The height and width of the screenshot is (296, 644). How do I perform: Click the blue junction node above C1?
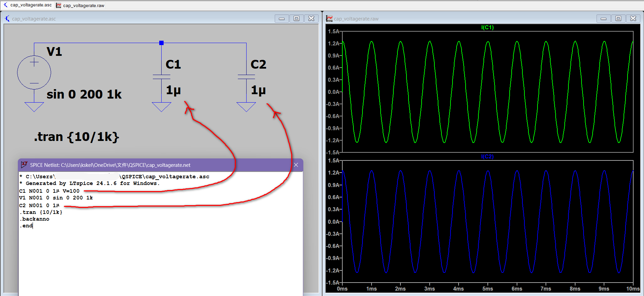point(161,43)
